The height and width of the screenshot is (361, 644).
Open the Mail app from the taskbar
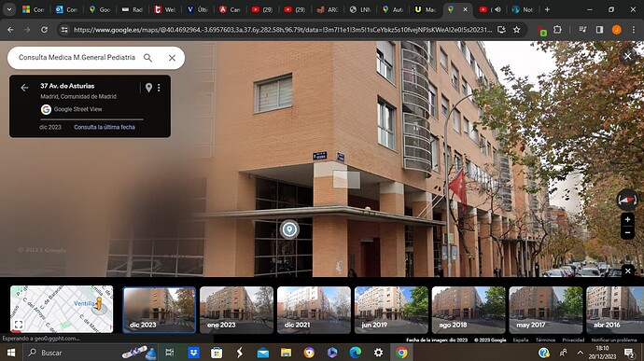point(263,353)
